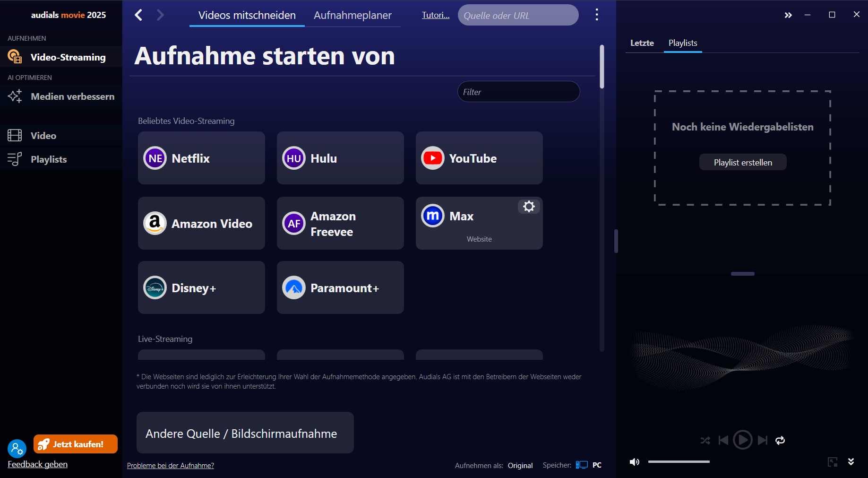Open the Video film-strip icon
The width and height of the screenshot is (868, 478).
(15, 135)
